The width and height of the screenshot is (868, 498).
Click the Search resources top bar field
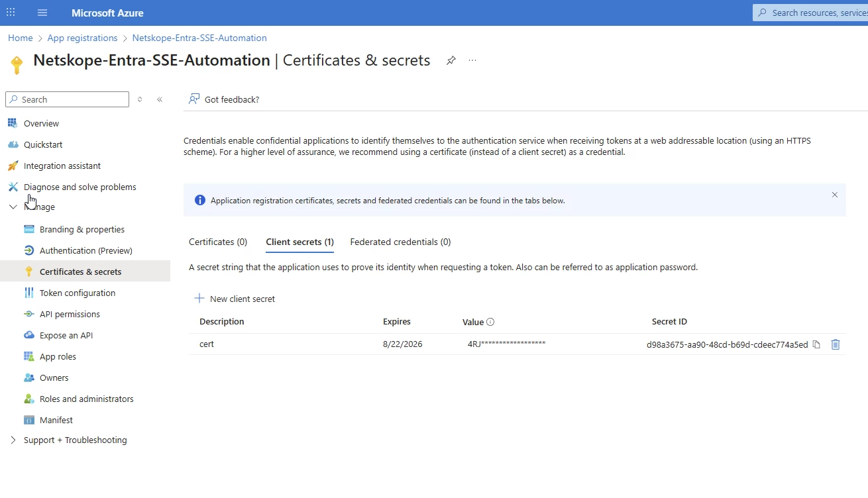[x=811, y=13]
